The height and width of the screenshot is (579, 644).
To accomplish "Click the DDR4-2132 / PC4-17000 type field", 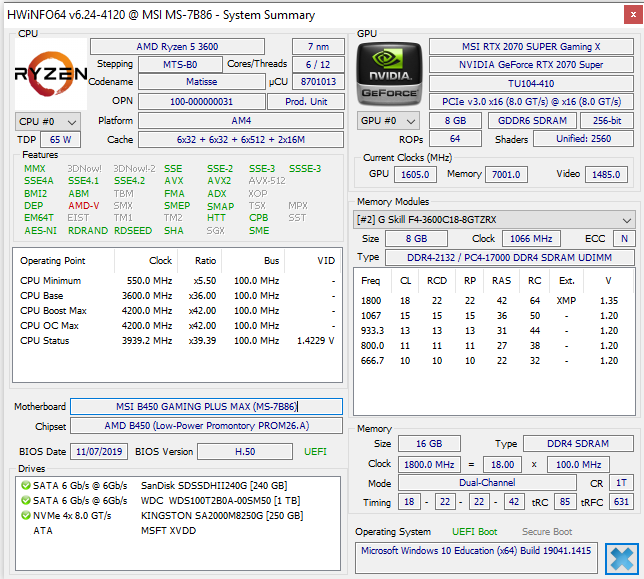I will pyautogui.click(x=509, y=257).
